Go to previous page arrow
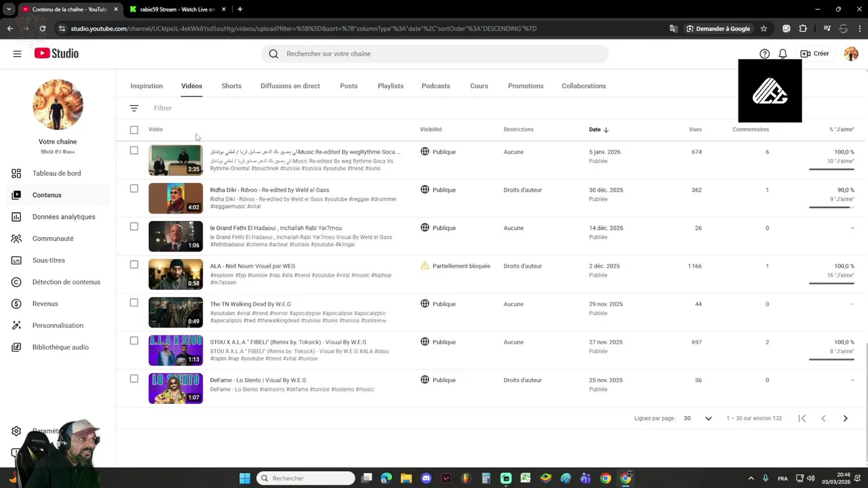 tap(823, 418)
